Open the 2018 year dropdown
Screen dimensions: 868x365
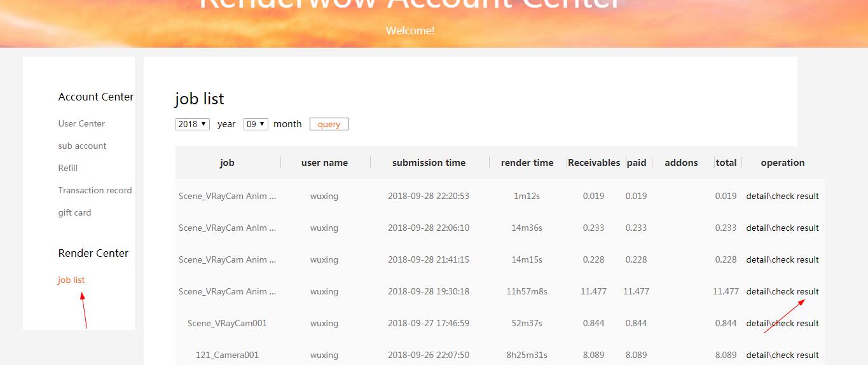tap(193, 124)
